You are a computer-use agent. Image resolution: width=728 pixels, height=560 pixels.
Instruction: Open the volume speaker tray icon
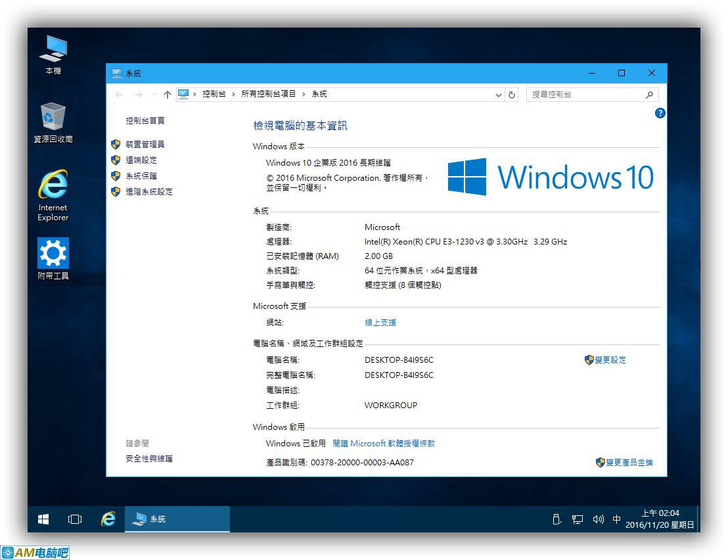[x=598, y=519]
